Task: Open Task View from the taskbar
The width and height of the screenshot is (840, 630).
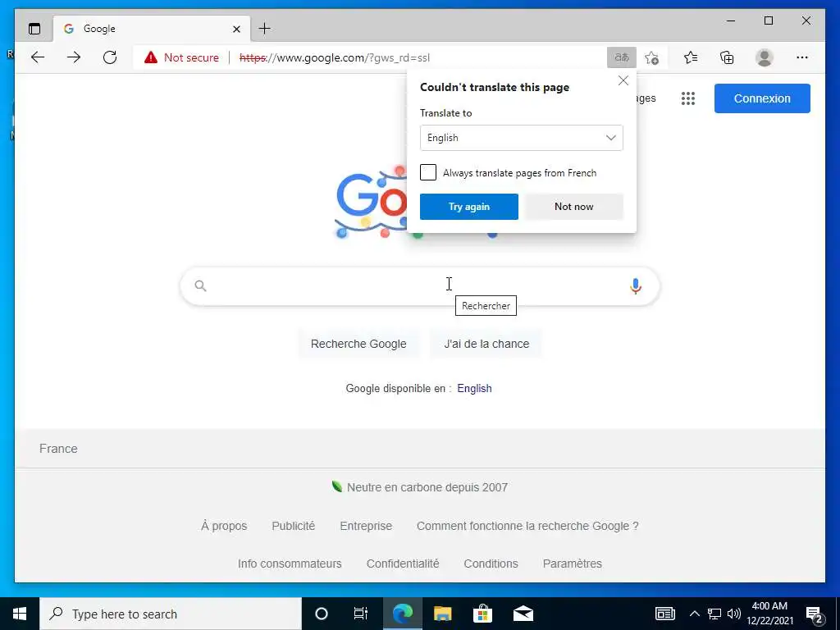Action: (x=361, y=614)
